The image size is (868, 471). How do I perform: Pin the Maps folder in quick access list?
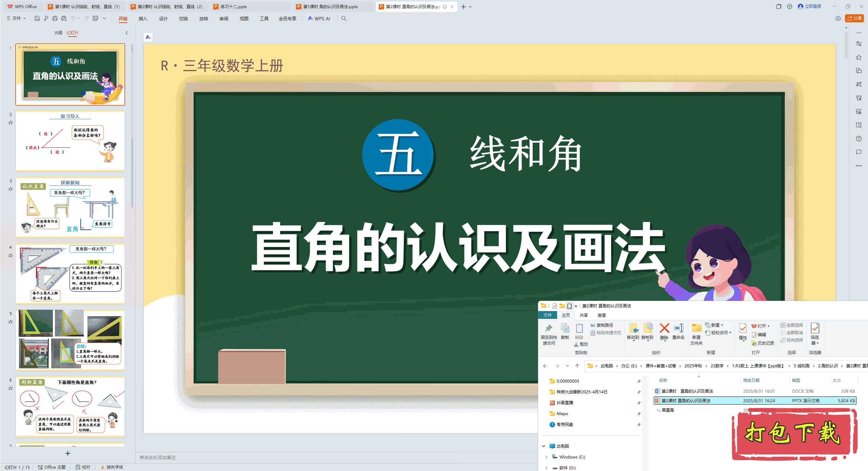click(639, 413)
